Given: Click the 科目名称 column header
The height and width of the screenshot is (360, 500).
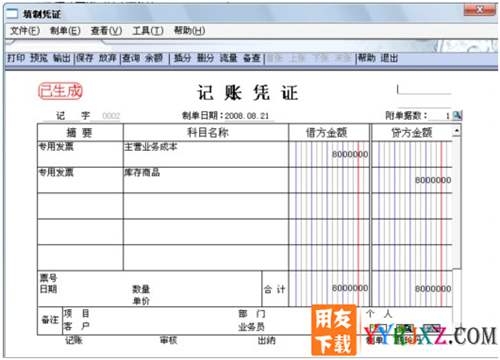Looking at the screenshot, I should point(206,133).
